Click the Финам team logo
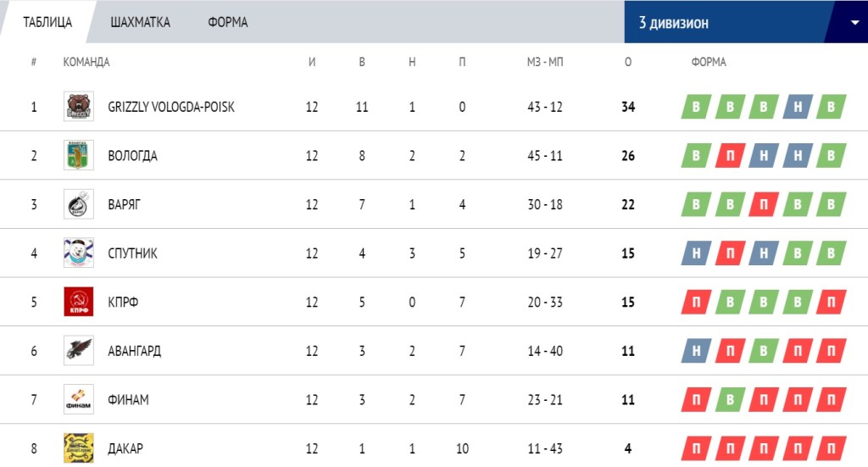Screen dimensions: 868x467 click(x=79, y=399)
